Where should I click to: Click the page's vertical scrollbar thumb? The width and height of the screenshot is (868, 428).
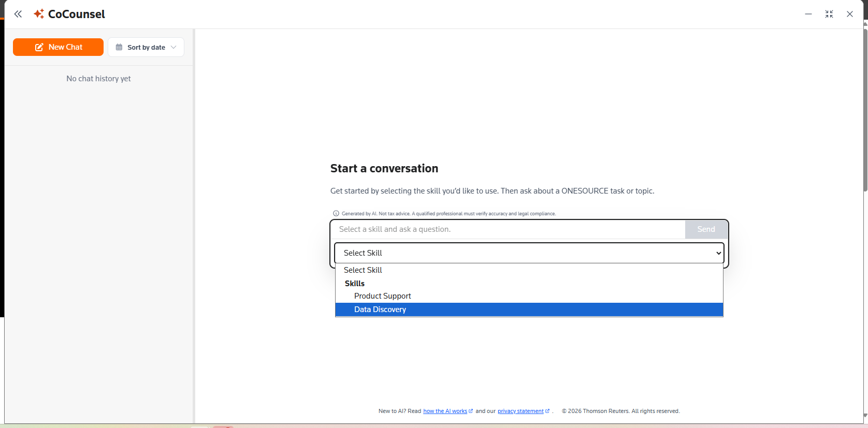pos(865,110)
